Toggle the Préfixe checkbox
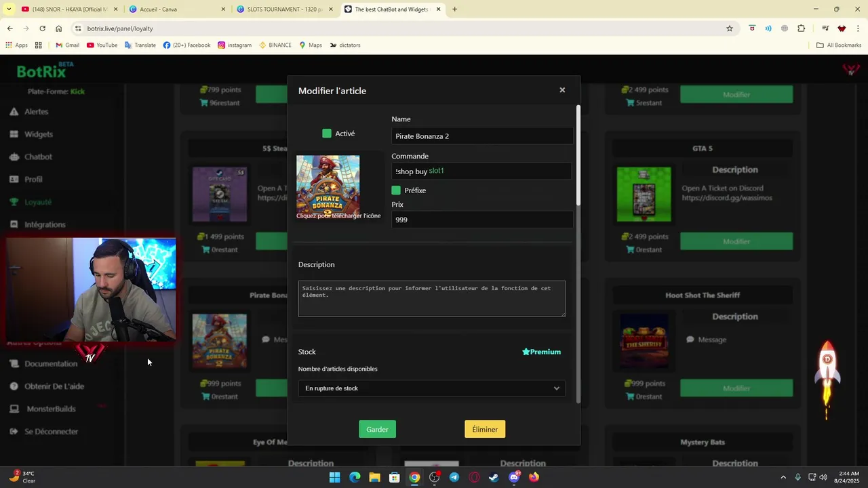The image size is (868, 488). 396,190
